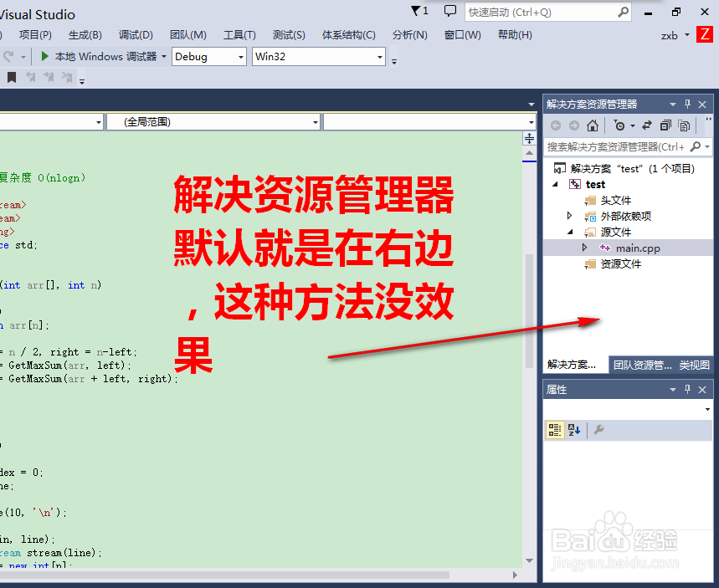Open Solution Explorer toolbar overflow chevron
This screenshot has height=588, width=719.
[708, 120]
